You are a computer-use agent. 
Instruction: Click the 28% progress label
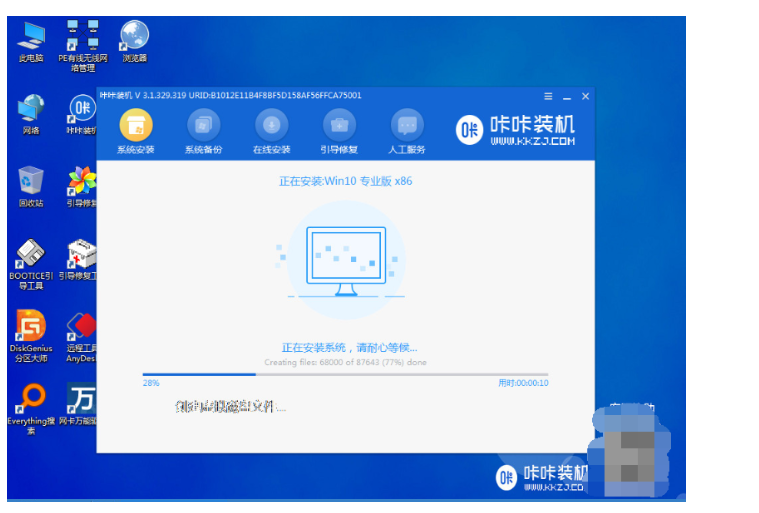[x=151, y=383]
